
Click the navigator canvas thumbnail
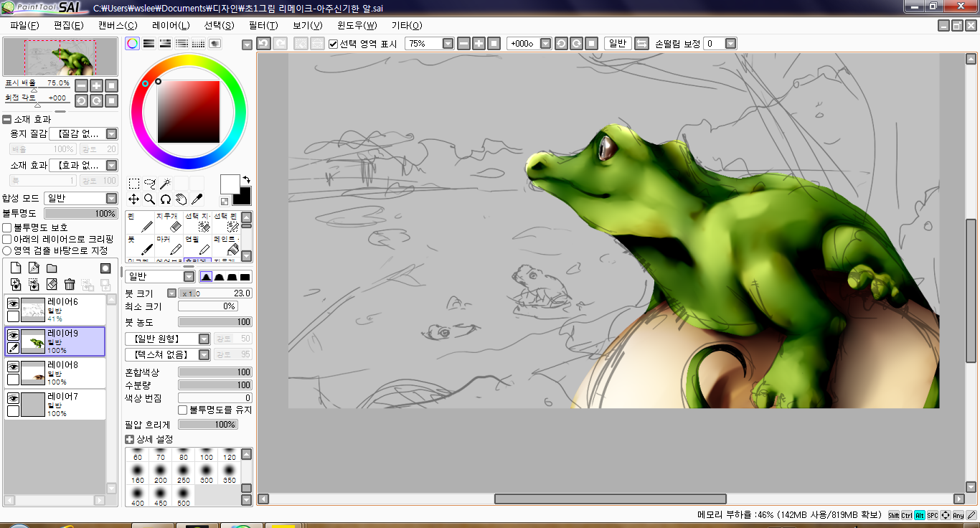[x=60, y=57]
